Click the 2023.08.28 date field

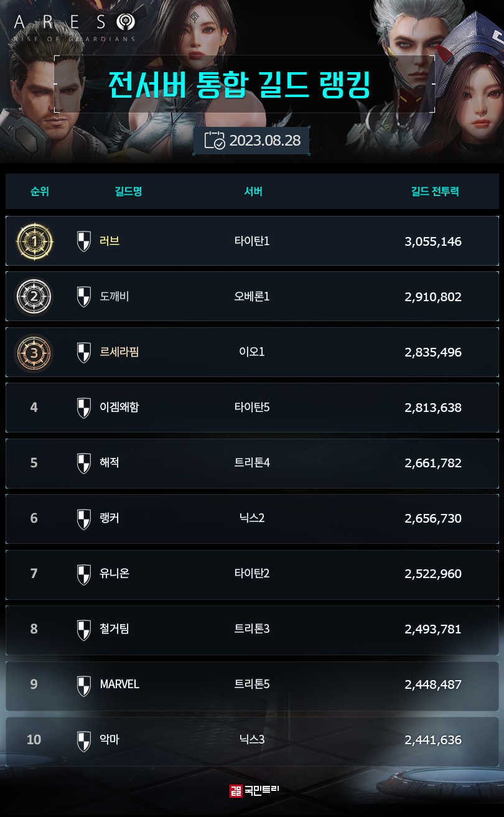264,141
